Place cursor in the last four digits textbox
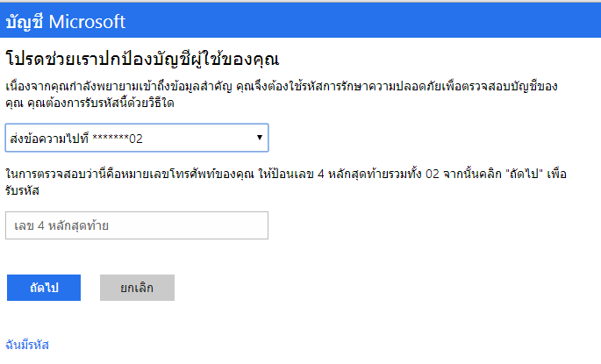Screen dimensions: 601x364 point(137,225)
